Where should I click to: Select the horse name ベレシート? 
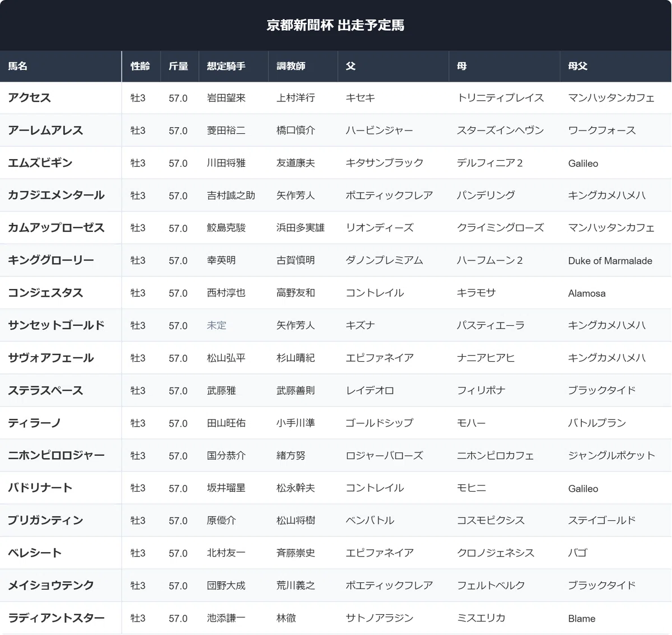tap(35, 552)
